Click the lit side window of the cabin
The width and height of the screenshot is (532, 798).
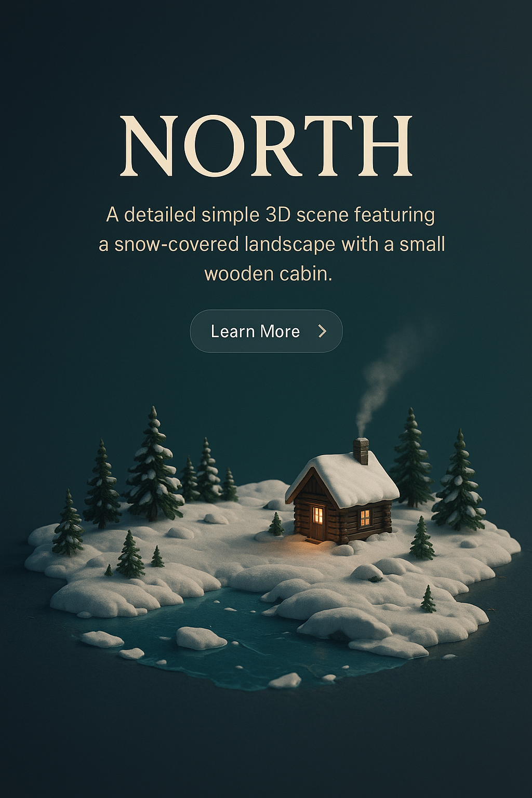365,517
